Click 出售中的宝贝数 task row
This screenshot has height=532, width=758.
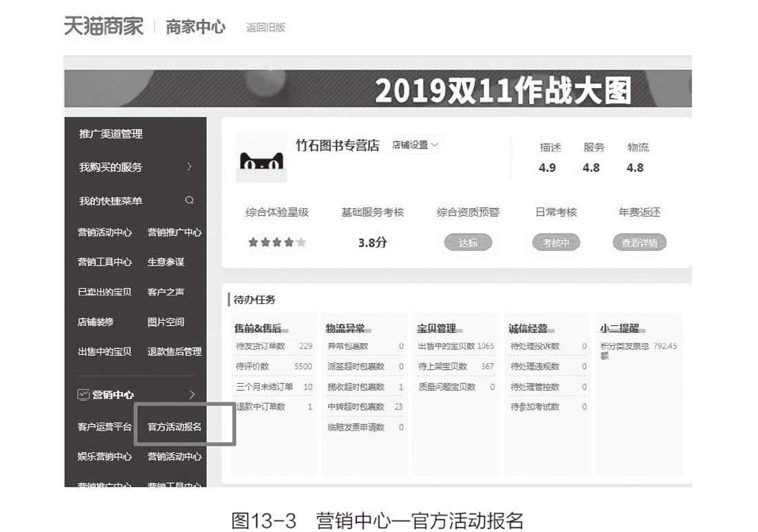tap(455, 346)
